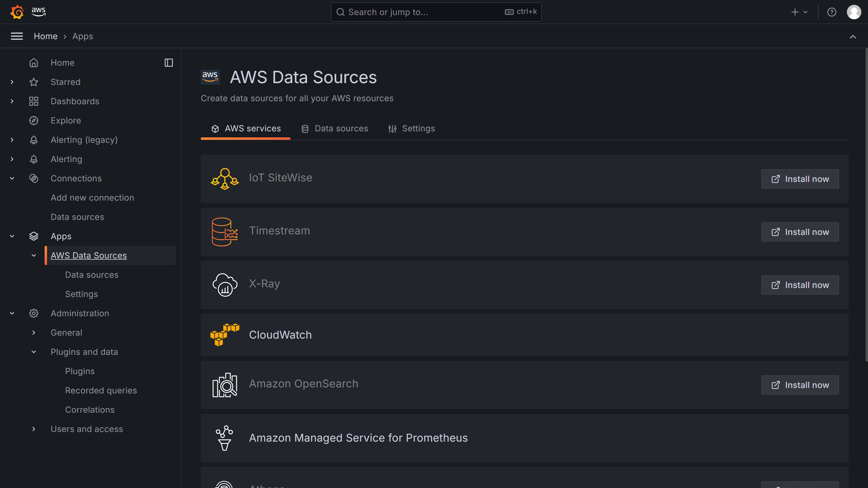The width and height of the screenshot is (868, 488).
Task: Open Data sources under AWS Data Sources
Action: click(92, 274)
